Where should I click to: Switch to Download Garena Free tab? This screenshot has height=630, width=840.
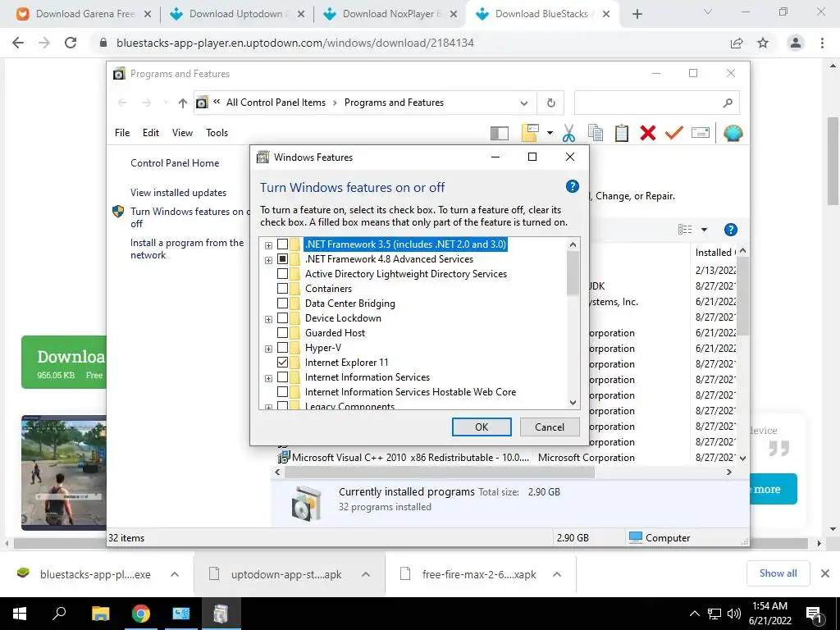point(84,14)
